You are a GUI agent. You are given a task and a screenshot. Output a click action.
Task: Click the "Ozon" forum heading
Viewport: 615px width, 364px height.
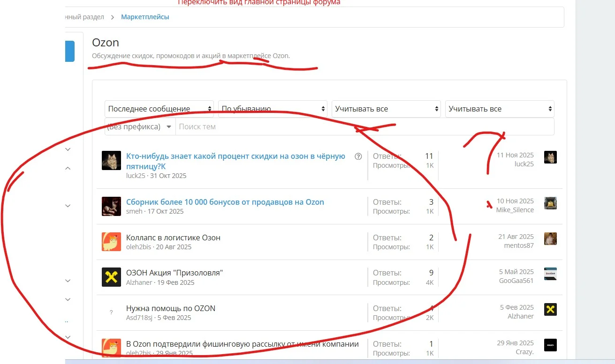[106, 42]
